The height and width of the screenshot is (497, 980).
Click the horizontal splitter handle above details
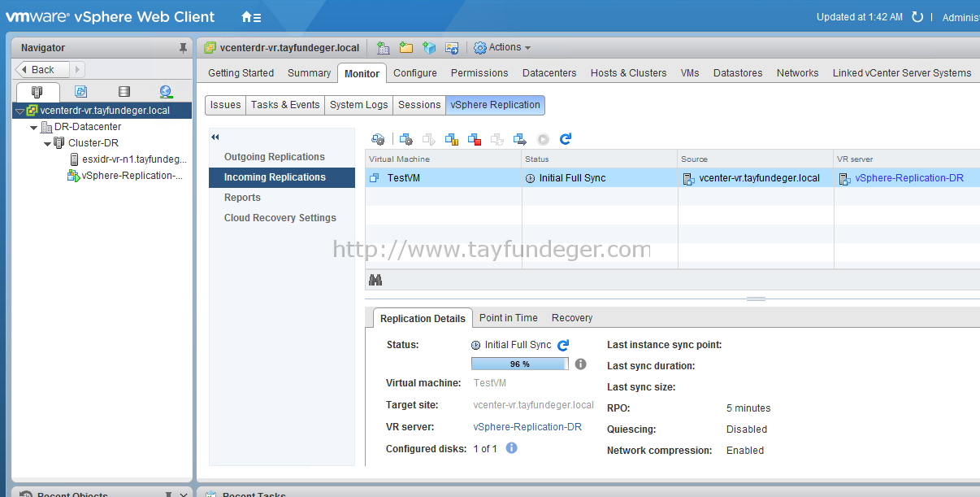(x=756, y=299)
